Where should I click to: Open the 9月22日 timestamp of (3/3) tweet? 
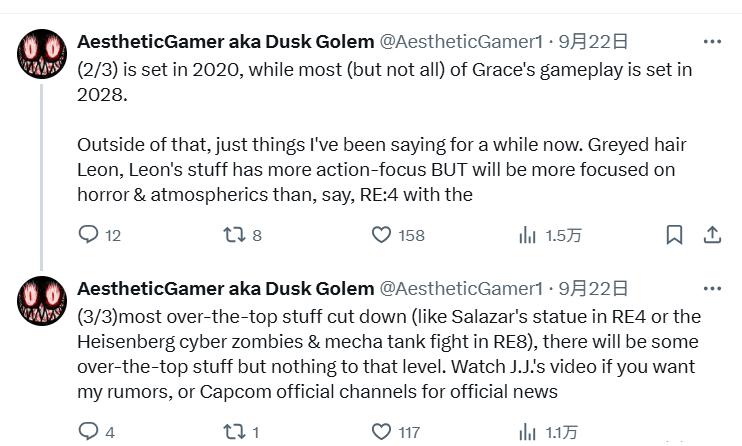pyautogui.click(x=593, y=288)
